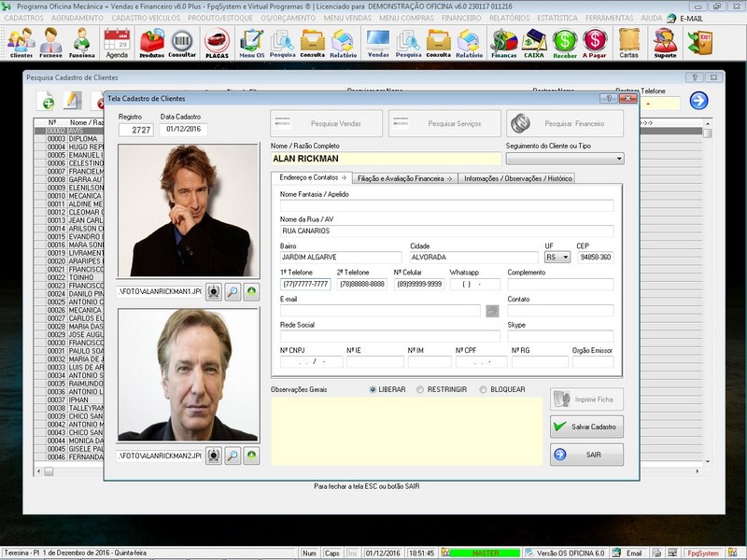
Task: Click the first Alan Rickman photo thumbnail
Action: 189,211
